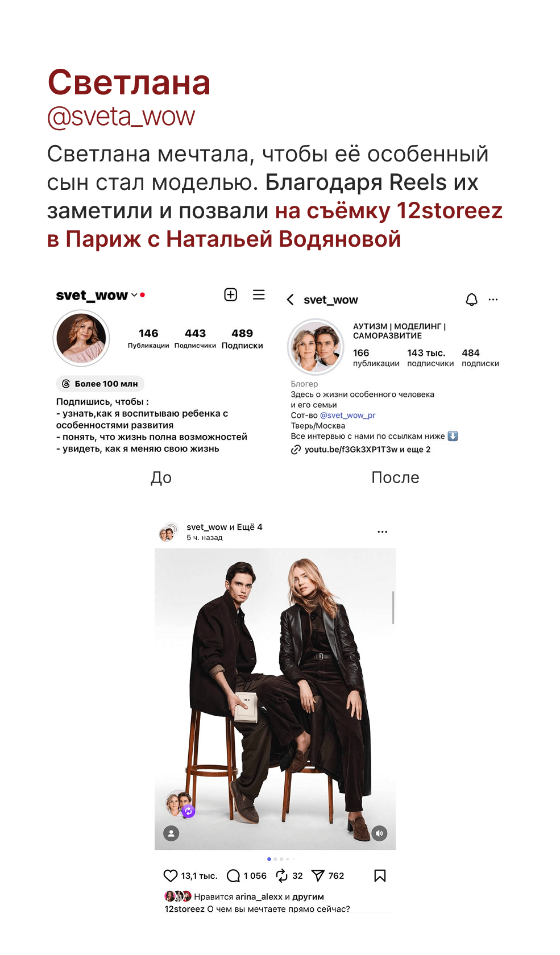Tap the circular profile photo in До
This screenshot has width=560, height=955.
click(81, 338)
